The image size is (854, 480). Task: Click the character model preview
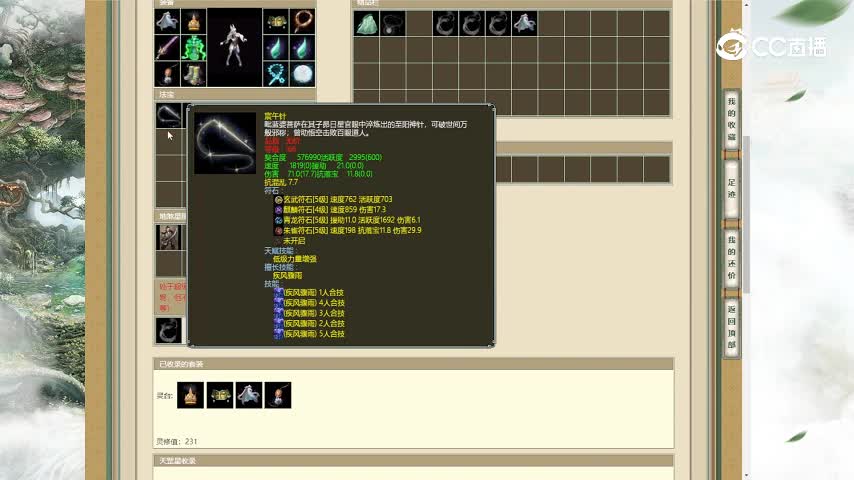pyautogui.click(x=234, y=47)
